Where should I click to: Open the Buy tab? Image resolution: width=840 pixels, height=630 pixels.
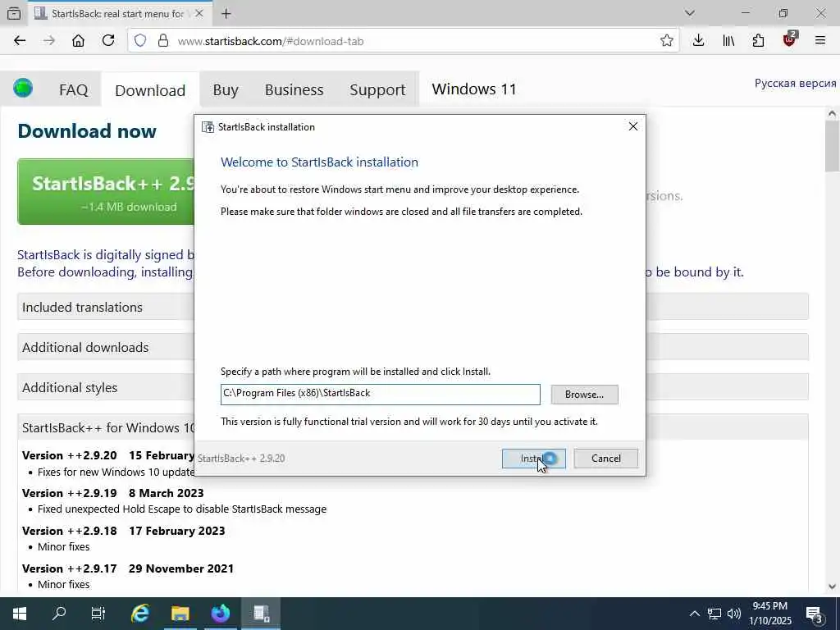click(x=226, y=90)
